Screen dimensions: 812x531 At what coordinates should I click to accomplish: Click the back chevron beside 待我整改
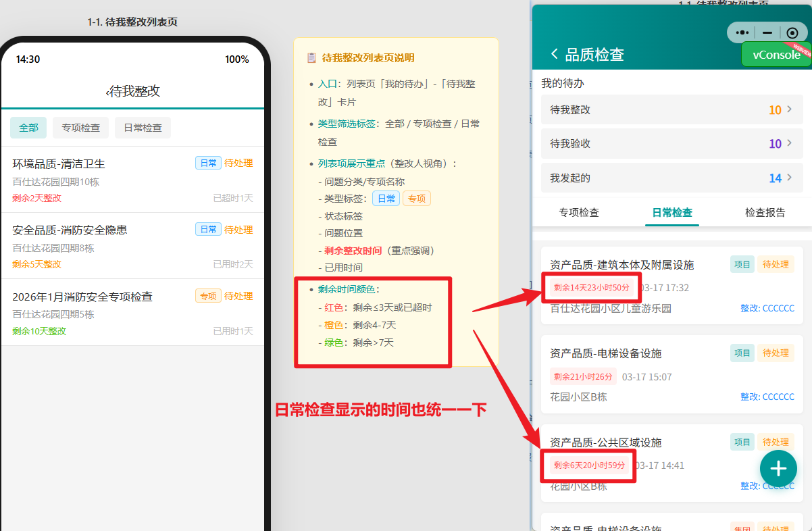click(x=107, y=92)
